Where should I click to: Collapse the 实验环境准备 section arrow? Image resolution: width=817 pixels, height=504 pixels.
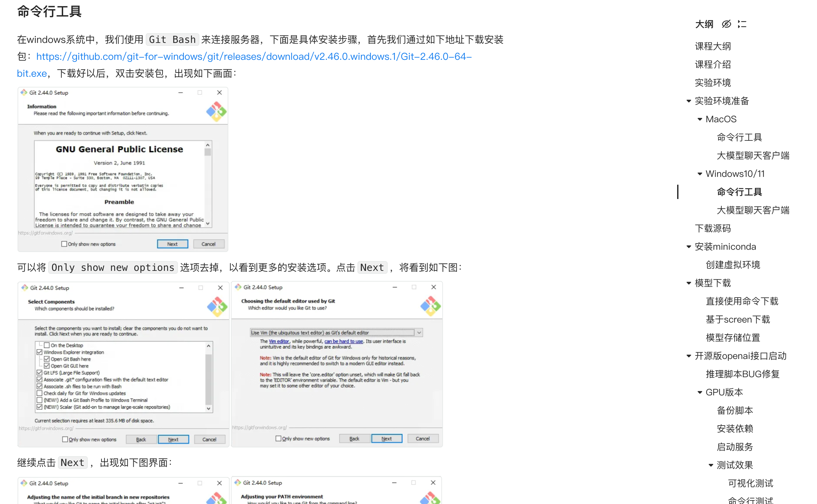[x=689, y=101]
